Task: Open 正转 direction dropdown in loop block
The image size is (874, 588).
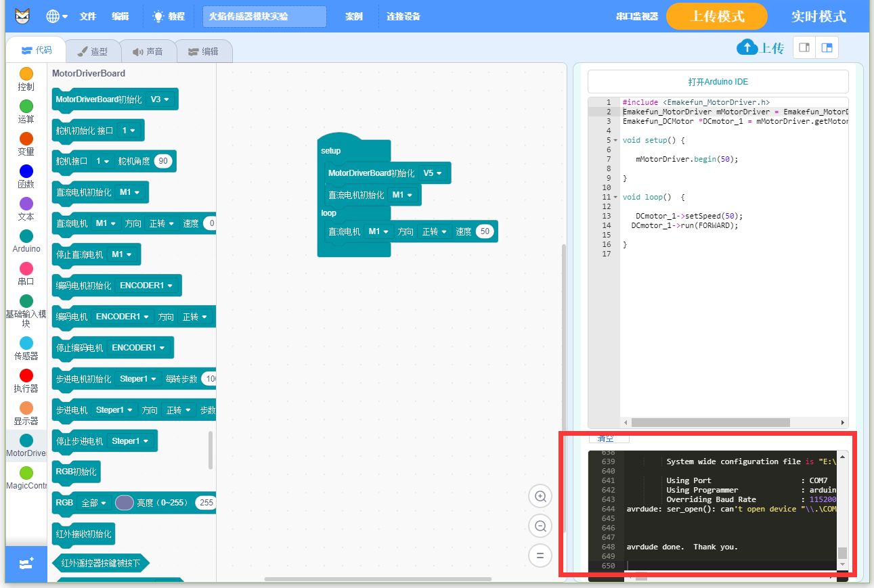Action: click(435, 231)
